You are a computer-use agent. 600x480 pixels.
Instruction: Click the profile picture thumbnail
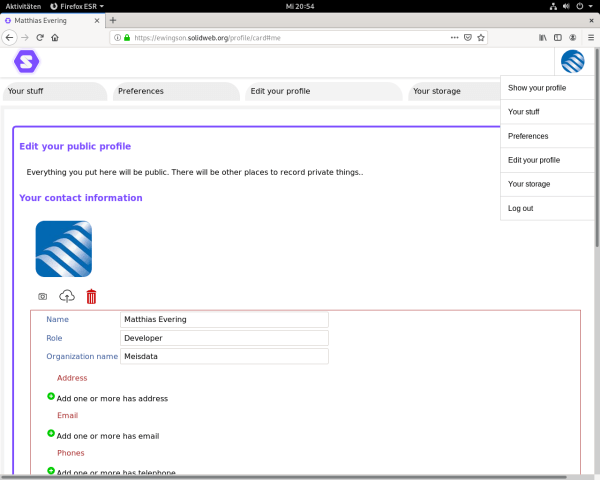point(64,249)
